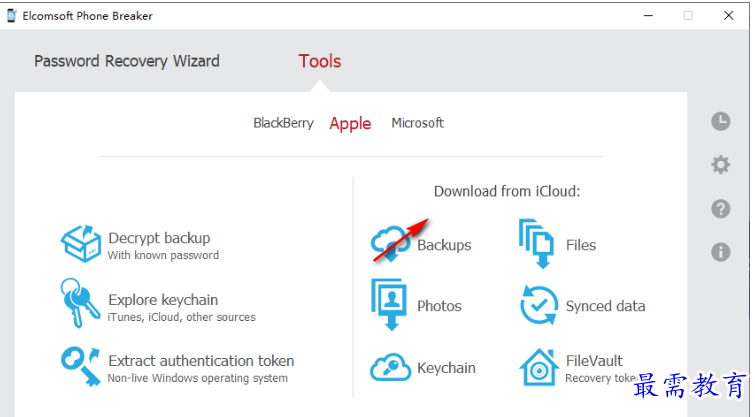
Task: Click the Elcomsoft Phone Breaker title icon
Action: click(x=12, y=16)
